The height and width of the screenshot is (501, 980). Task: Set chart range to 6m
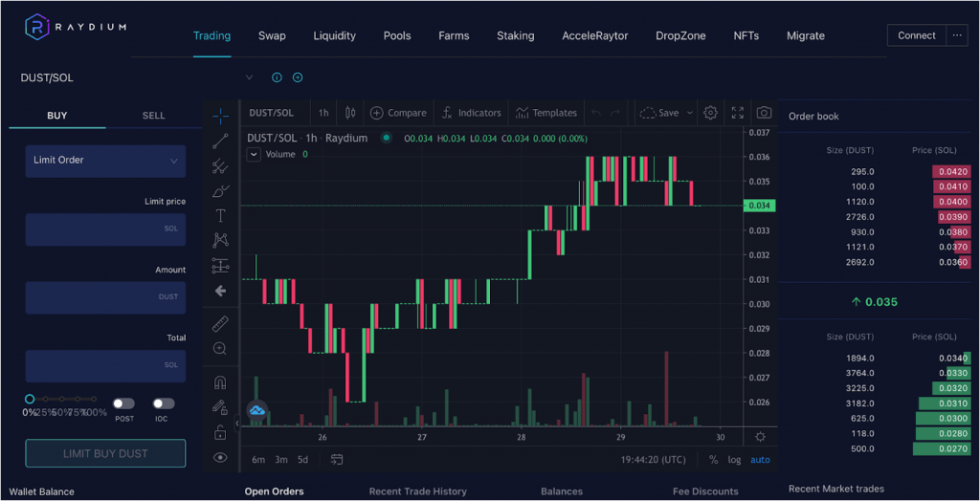tap(258, 460)
